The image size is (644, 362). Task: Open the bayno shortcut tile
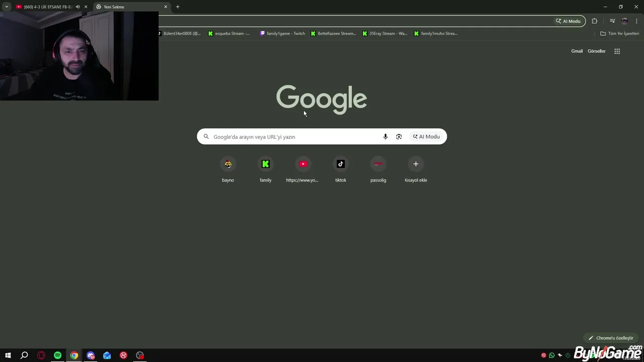tap(228, 169)
